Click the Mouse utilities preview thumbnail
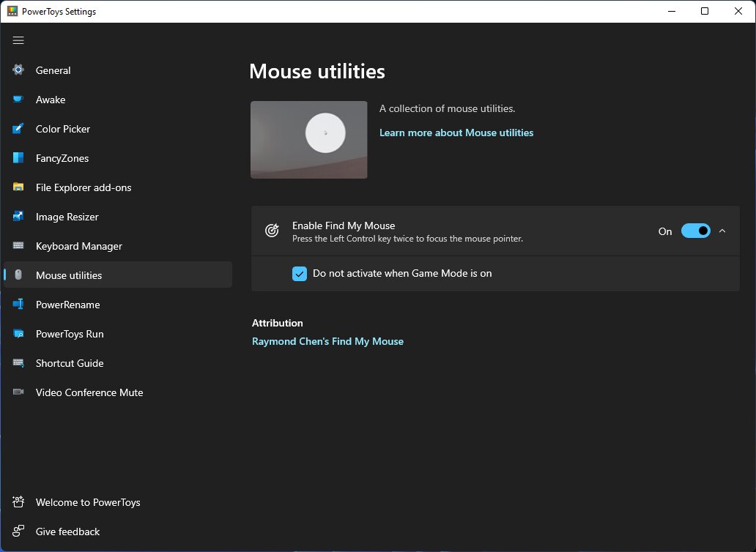756x552 pixels. [x=309, y=140]
